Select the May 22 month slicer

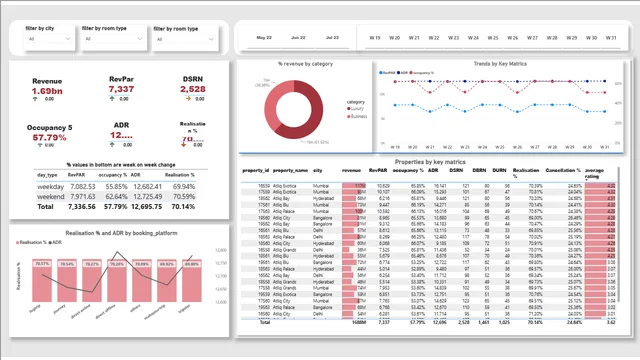tap(264, 38)
